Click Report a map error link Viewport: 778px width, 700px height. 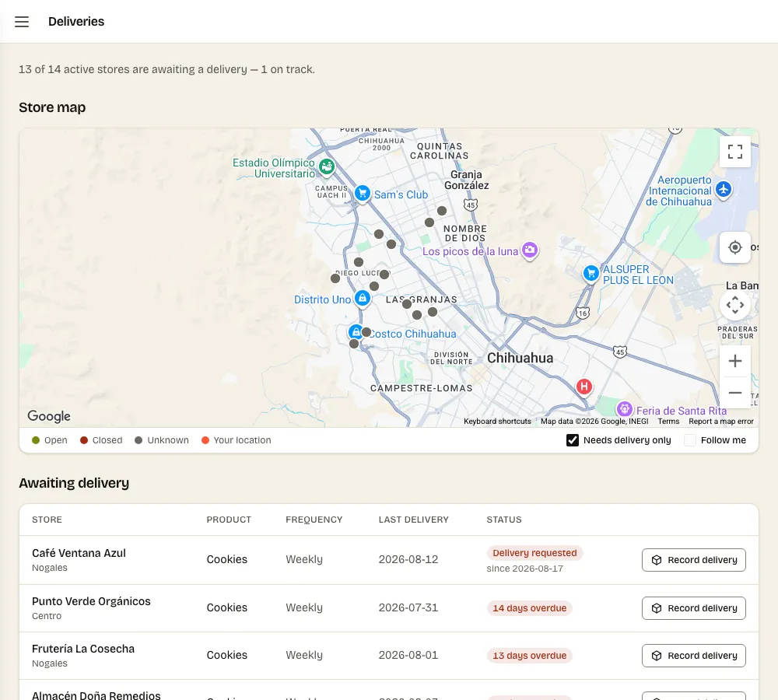point(721,422)
